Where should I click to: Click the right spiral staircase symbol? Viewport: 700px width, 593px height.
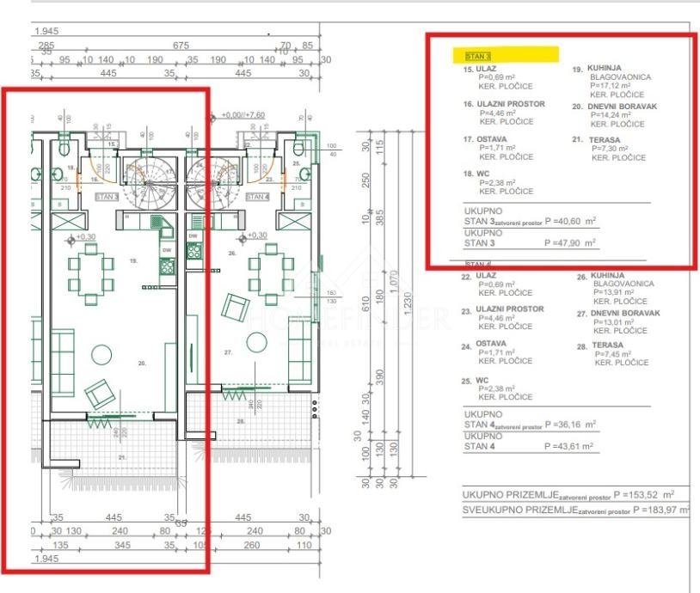coord(212,184)
